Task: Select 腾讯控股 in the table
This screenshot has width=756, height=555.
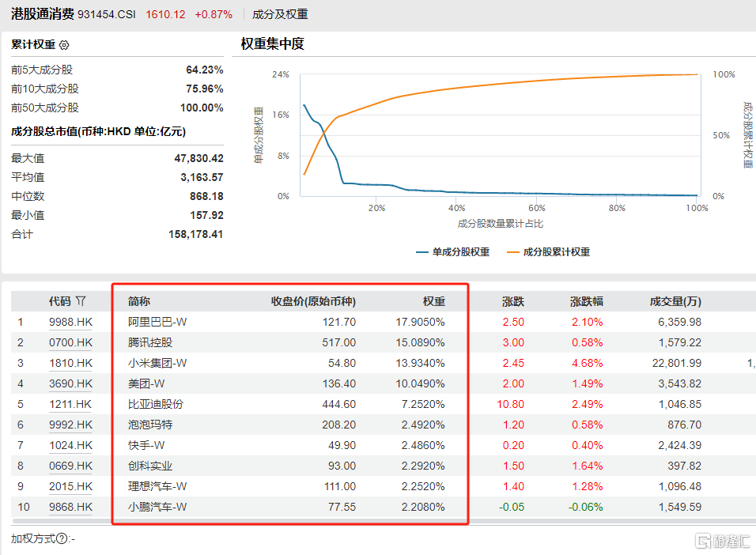Action: pos(150,343)
